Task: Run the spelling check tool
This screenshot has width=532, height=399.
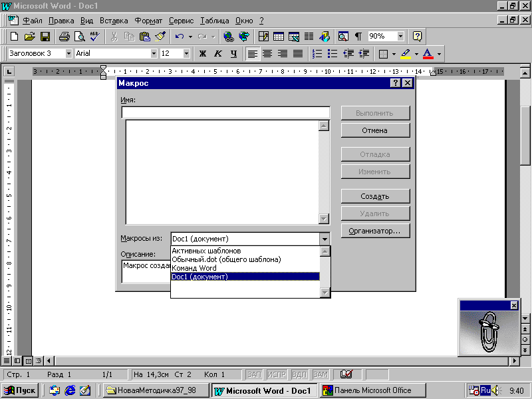Action: pos(94,37)
